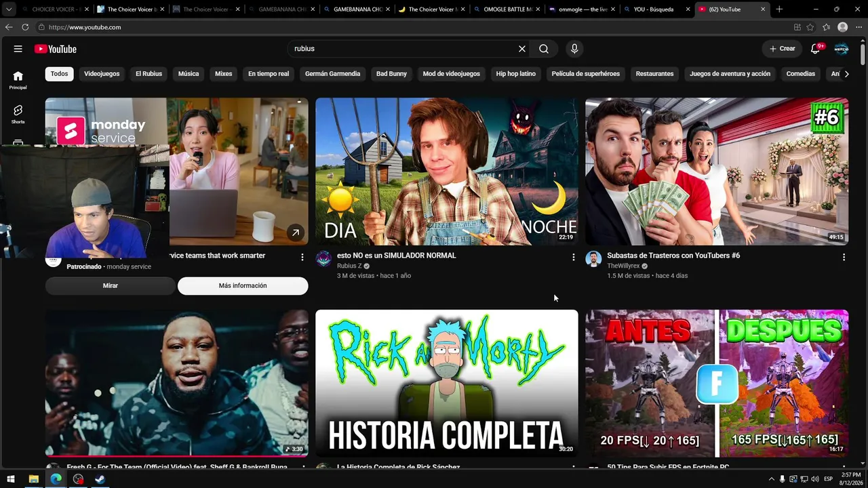Clear the search query with the X
The image size is (868, 488).
(x=522, y=49)
